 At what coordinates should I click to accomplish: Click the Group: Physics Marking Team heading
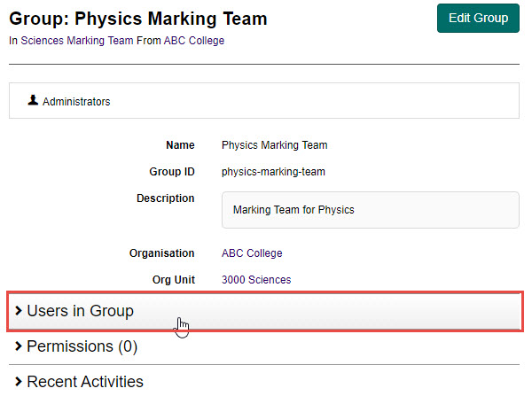(137, 19)
